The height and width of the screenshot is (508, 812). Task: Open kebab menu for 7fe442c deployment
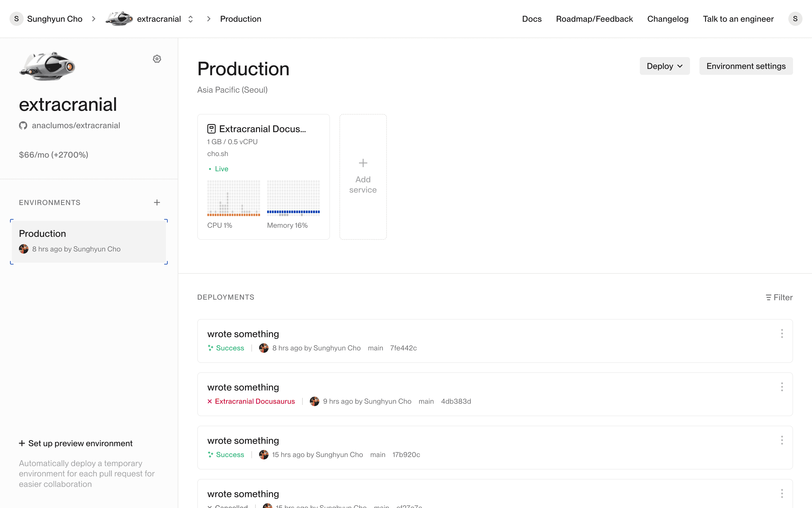782,334
